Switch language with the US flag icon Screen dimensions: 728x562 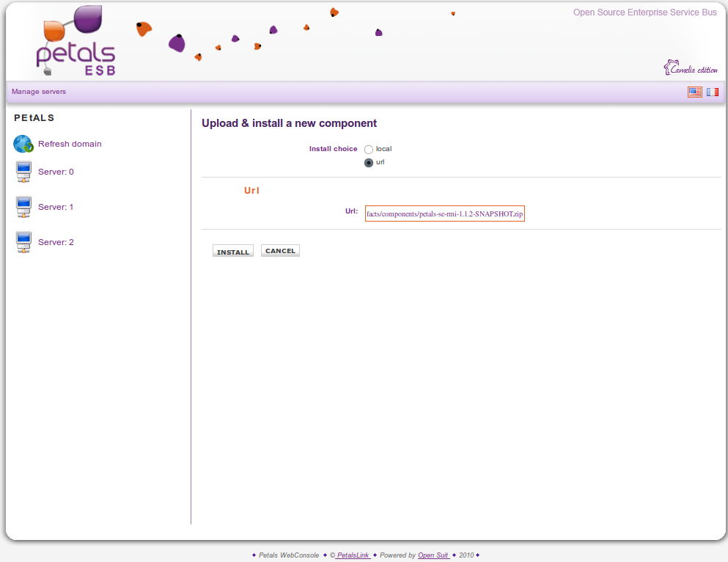(x=694, y=92)
